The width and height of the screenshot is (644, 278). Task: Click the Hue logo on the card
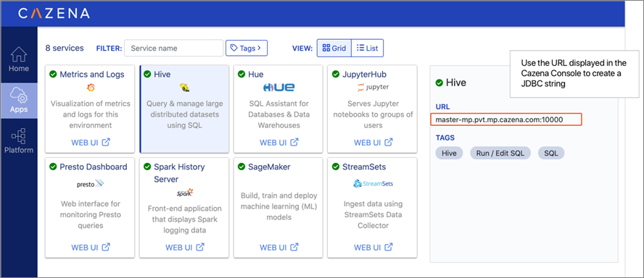coord(278,88)
